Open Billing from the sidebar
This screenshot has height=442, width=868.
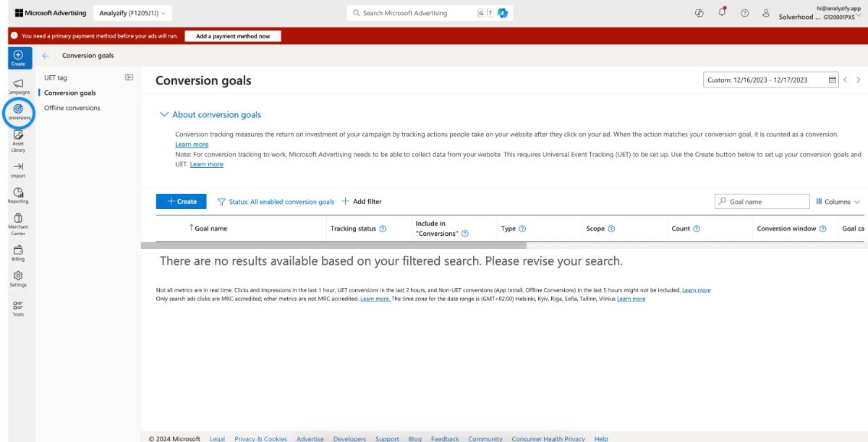(18, 252)
